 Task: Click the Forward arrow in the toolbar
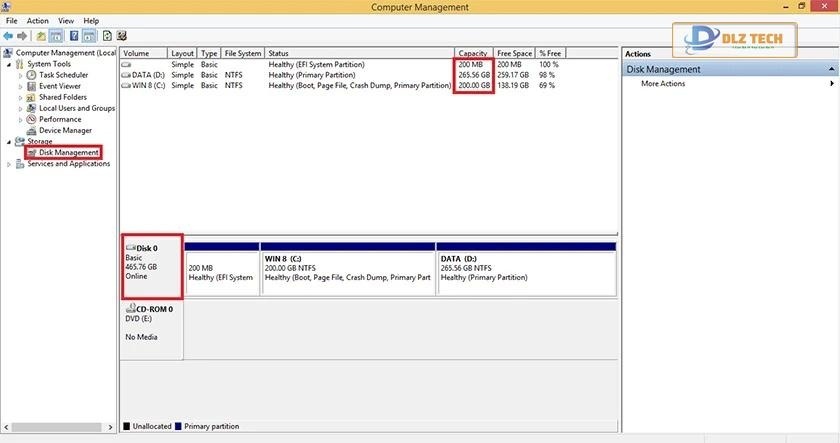pos(21,36)
